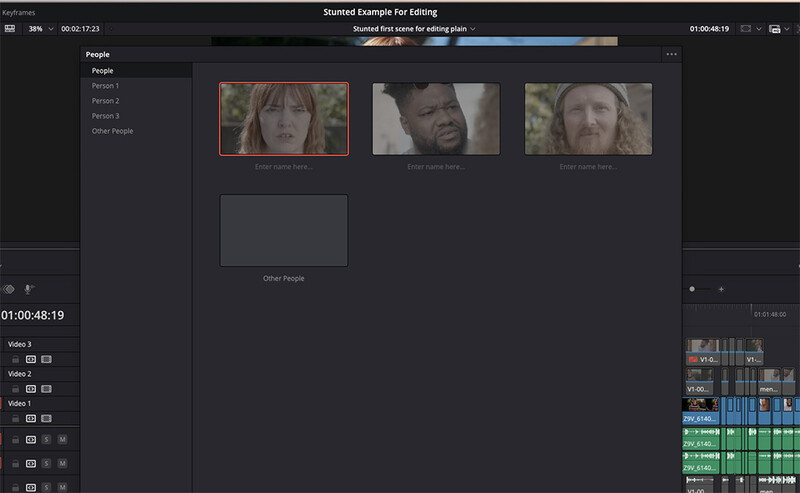The image size is (800, 493).
Task: Toggle auto track selector on Video 3
Action: click(31, 359)
